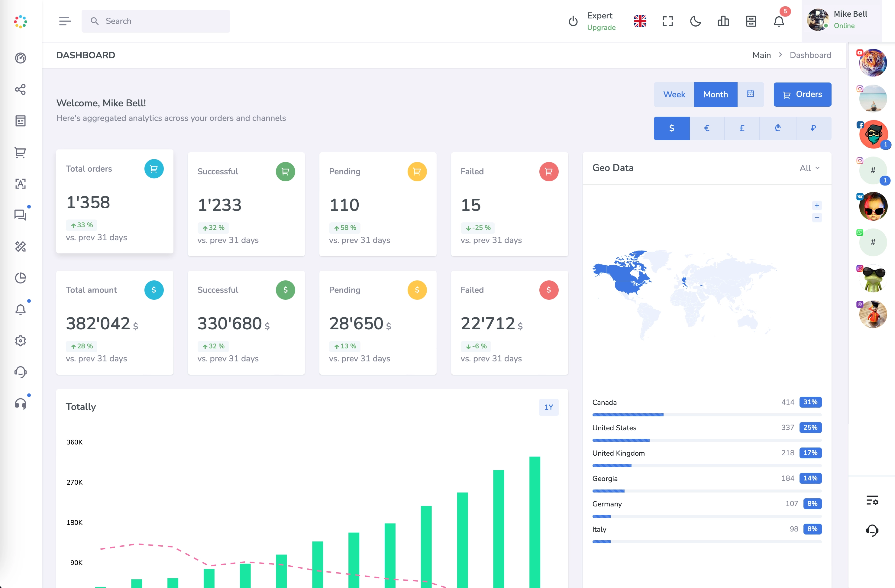Click the Orders button

point(802,94)
